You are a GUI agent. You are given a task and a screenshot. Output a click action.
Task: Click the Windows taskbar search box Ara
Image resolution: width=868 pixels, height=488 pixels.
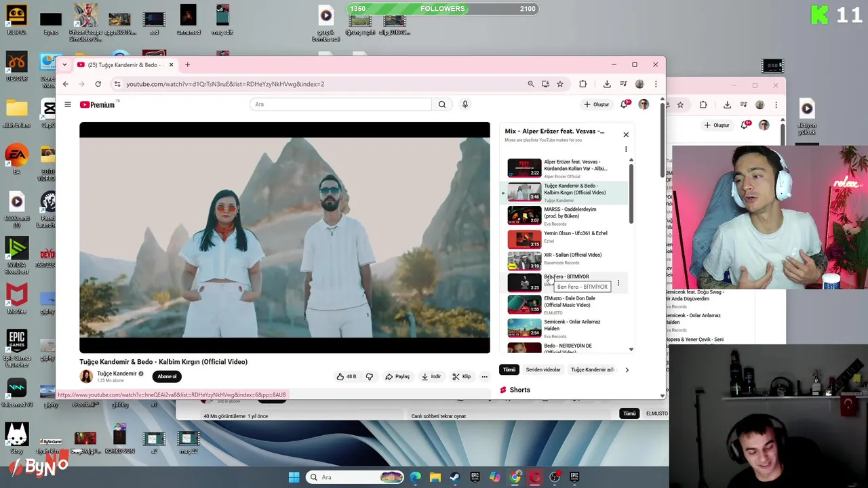355,477
